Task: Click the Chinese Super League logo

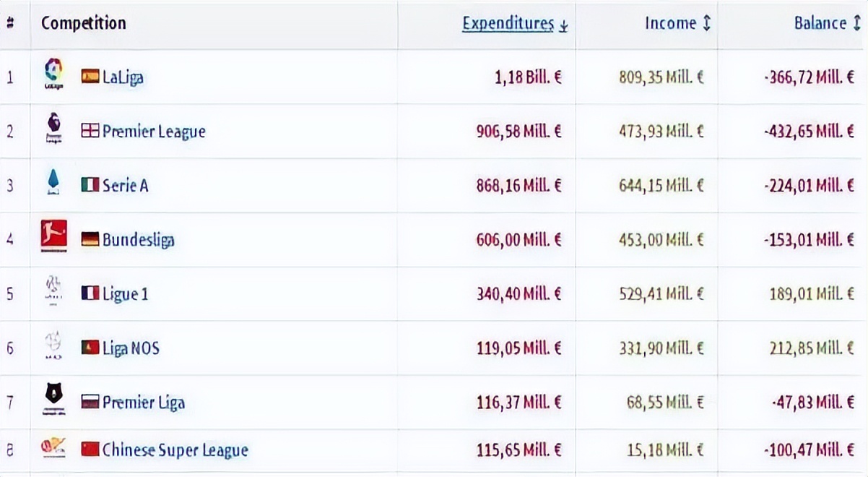Action: 53,449
